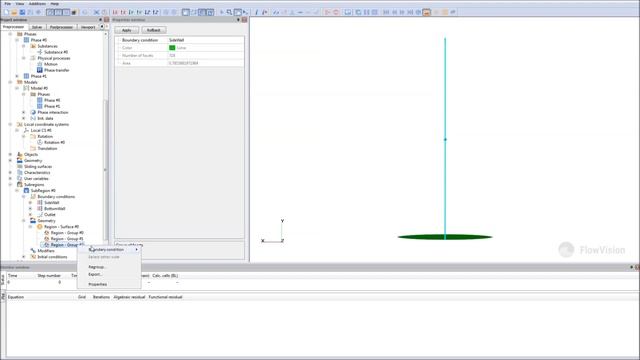Click the Boundary condition SideWall value field

tap(206, 40)
